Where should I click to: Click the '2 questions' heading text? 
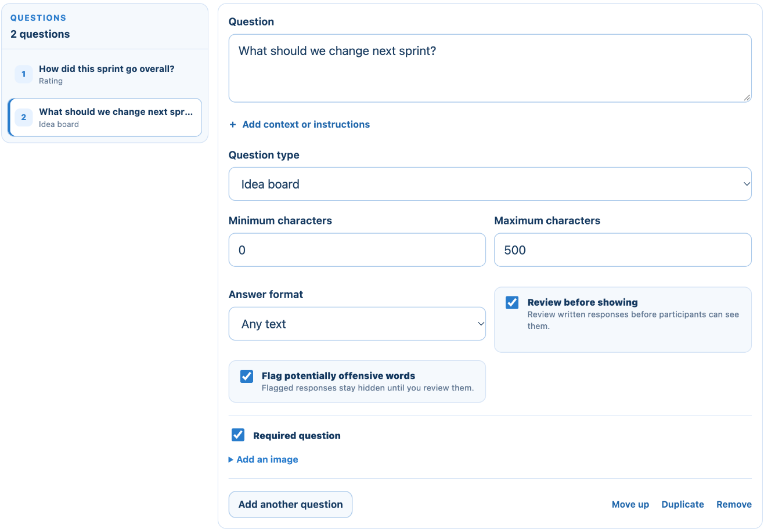click(40, 34)
